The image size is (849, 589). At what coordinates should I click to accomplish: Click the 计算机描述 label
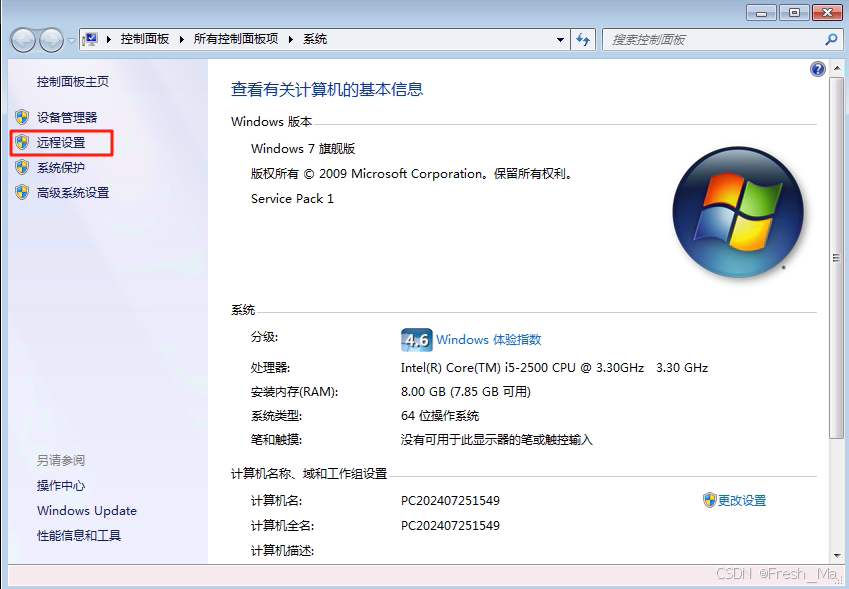pos(282,551)
